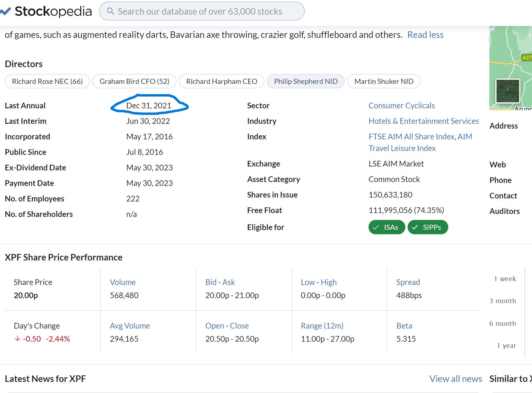Viewport: 532px width, 393px height.
Task: Open Hotels & Entertainment Services industry link
Action: (x=423, y=121)
